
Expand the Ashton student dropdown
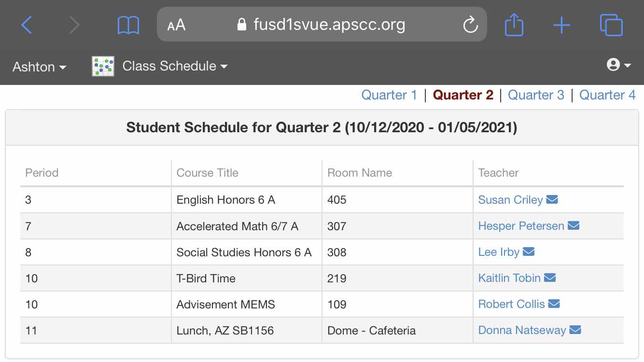[x=40, y=67]
